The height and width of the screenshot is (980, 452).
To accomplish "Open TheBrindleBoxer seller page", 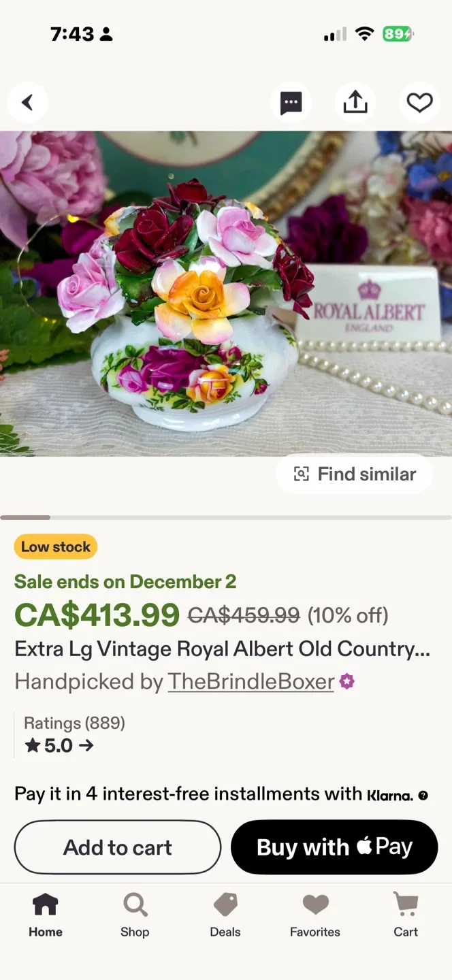I will click(250, 681).
